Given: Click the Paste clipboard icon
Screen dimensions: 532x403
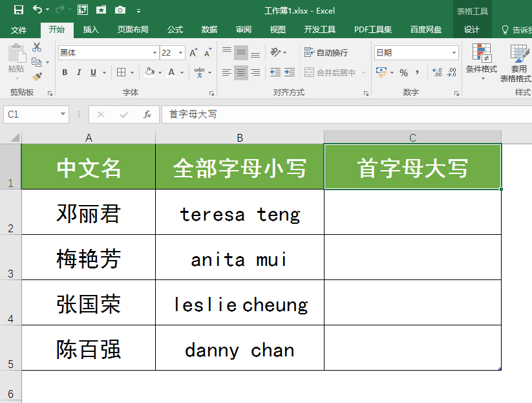Looking at the screenshot, I should pyautogui.click(x=16, y=54).
